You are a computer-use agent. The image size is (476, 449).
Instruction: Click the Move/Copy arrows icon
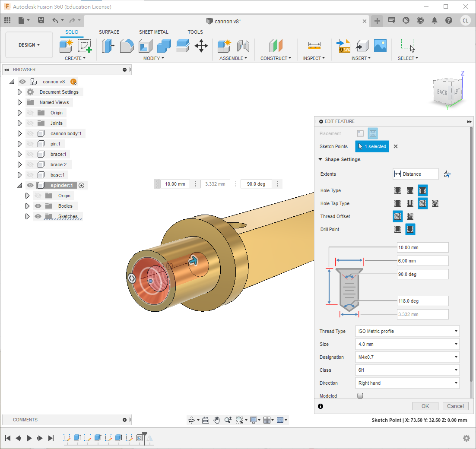pyautogui.click(x=201, y=45)
